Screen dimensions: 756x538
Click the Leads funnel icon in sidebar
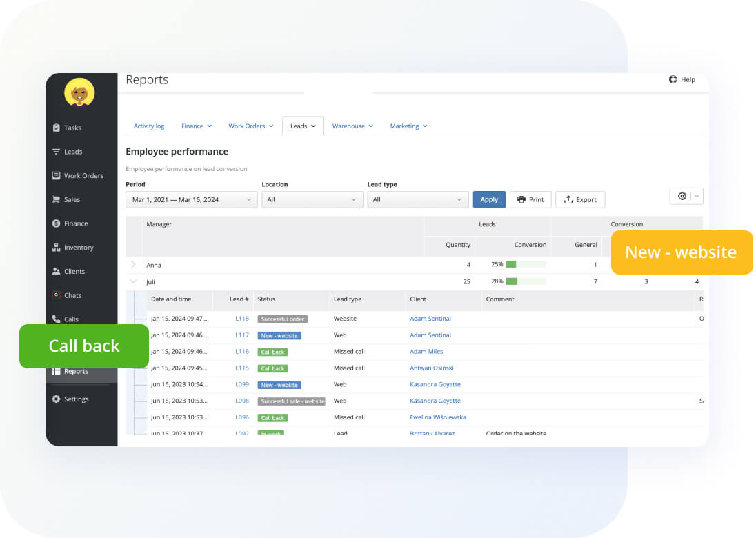(56, 152)
